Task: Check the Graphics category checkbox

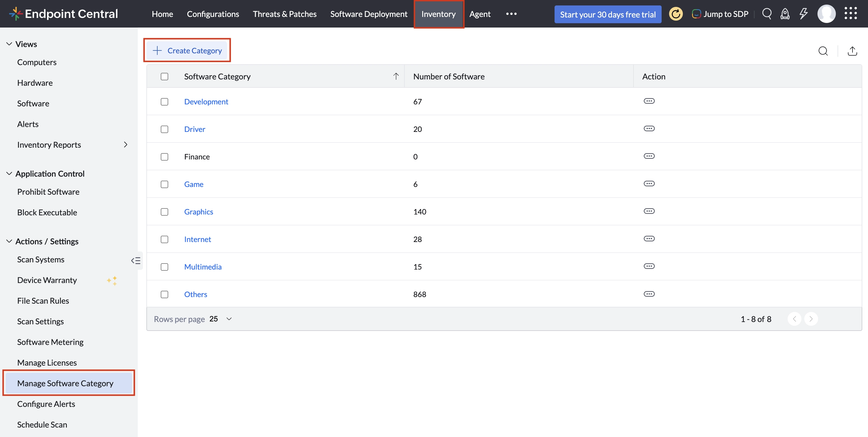Action: (x=164, y=212)
